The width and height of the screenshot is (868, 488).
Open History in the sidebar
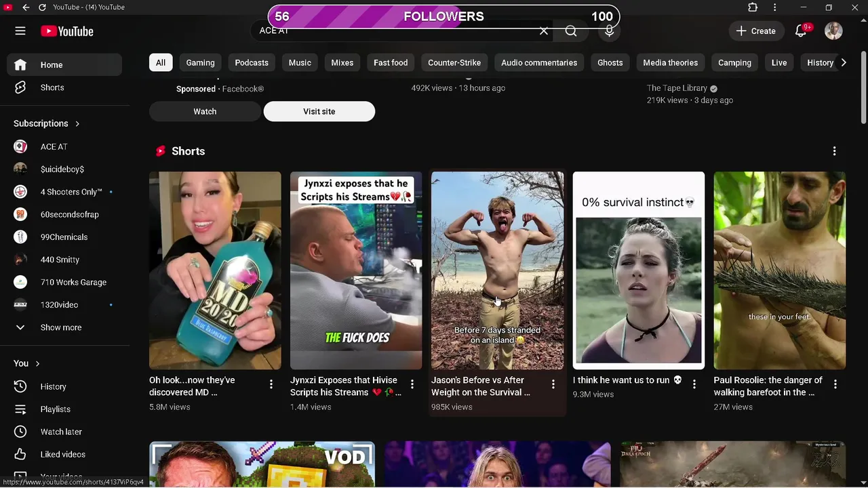64,386
